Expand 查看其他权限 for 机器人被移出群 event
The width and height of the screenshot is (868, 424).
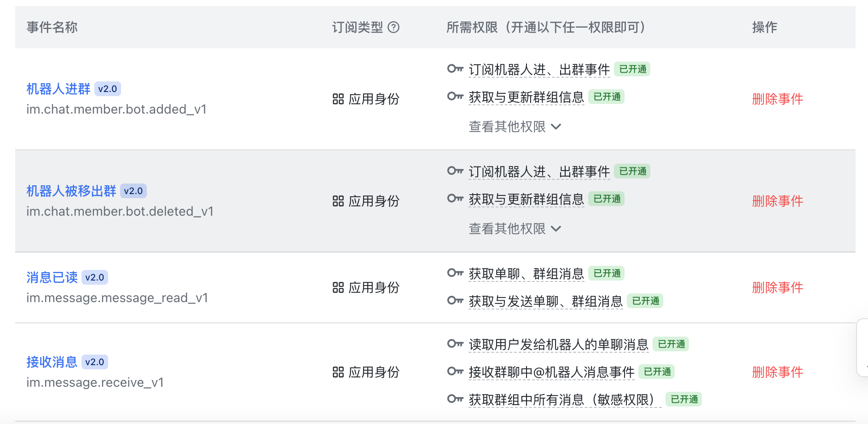pos(515,229)
